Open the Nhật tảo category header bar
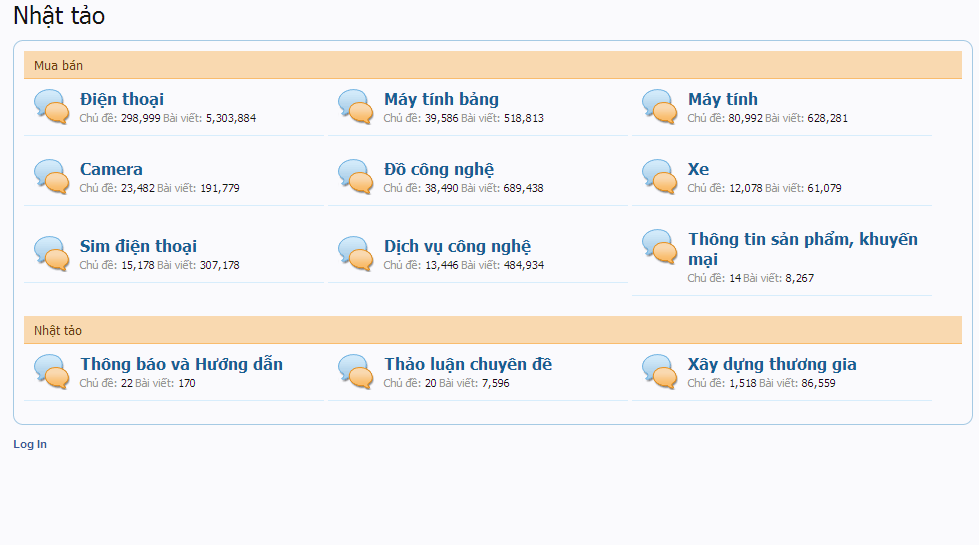The width and height of the screenshot is (979, 545). click(58, 330)
